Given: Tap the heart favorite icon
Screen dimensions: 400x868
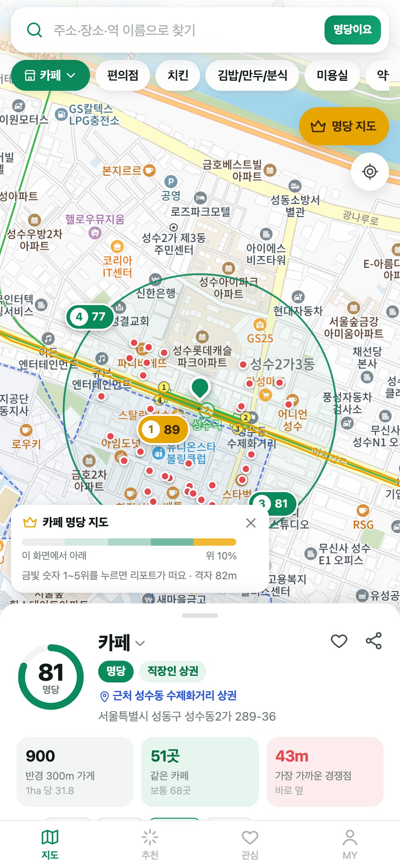Looking at the screenshot, I should tap(339, 641).
